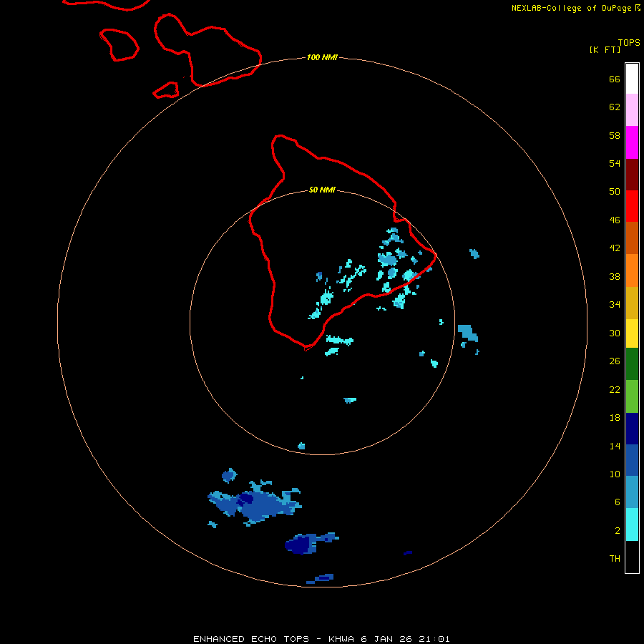Pick the burnt orange legend swatch

tap(632, 238)
